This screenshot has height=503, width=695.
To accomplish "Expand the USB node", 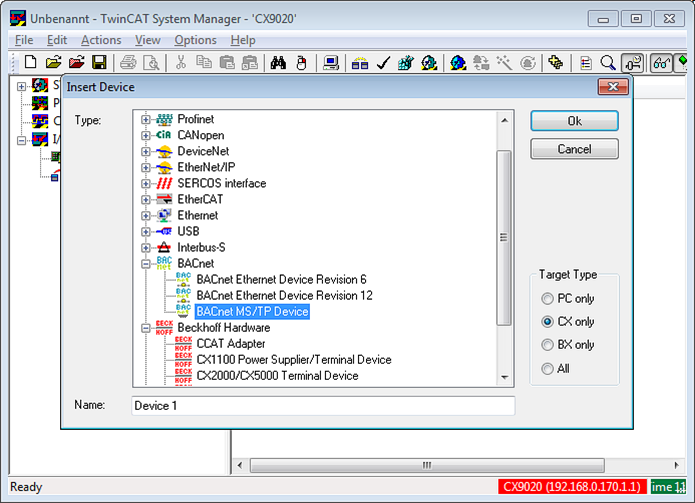I will [145, 231].
